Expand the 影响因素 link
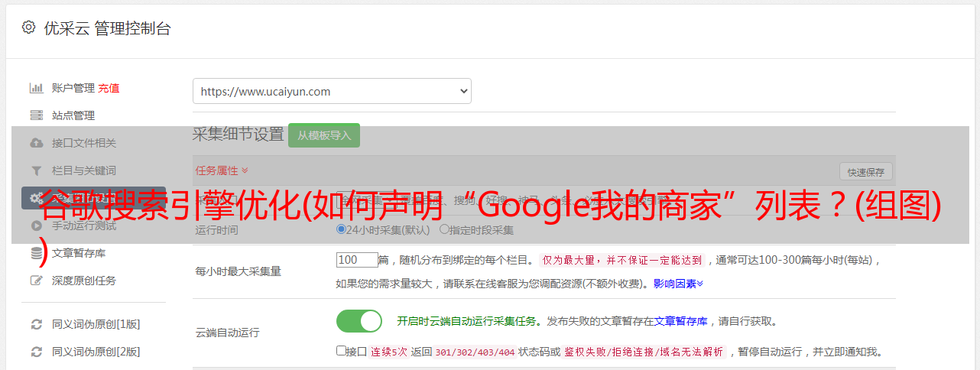980x370 pixels. click(678, 284)
